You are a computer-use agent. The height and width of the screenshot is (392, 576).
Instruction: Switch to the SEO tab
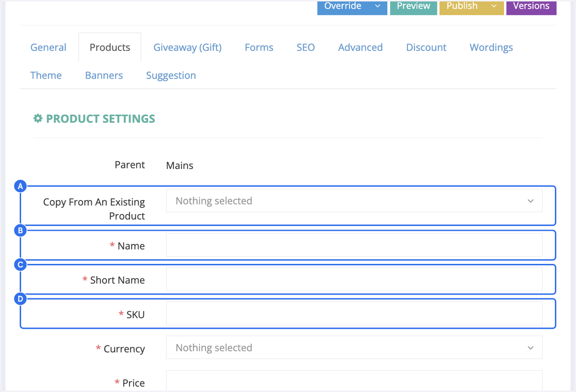(306, 48)
